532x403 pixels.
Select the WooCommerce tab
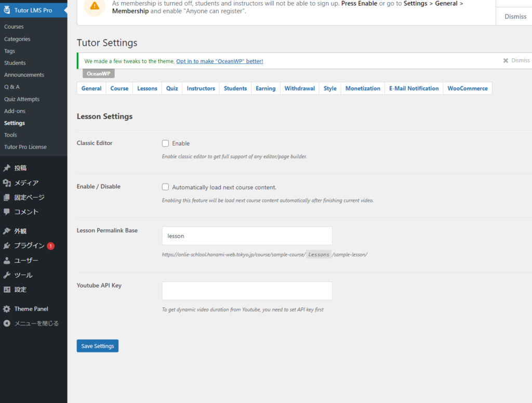468,88
